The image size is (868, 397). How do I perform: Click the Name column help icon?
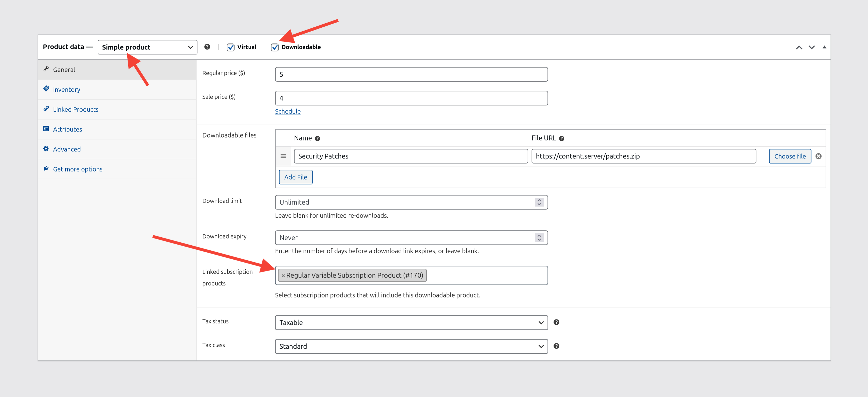coord(317,139)
